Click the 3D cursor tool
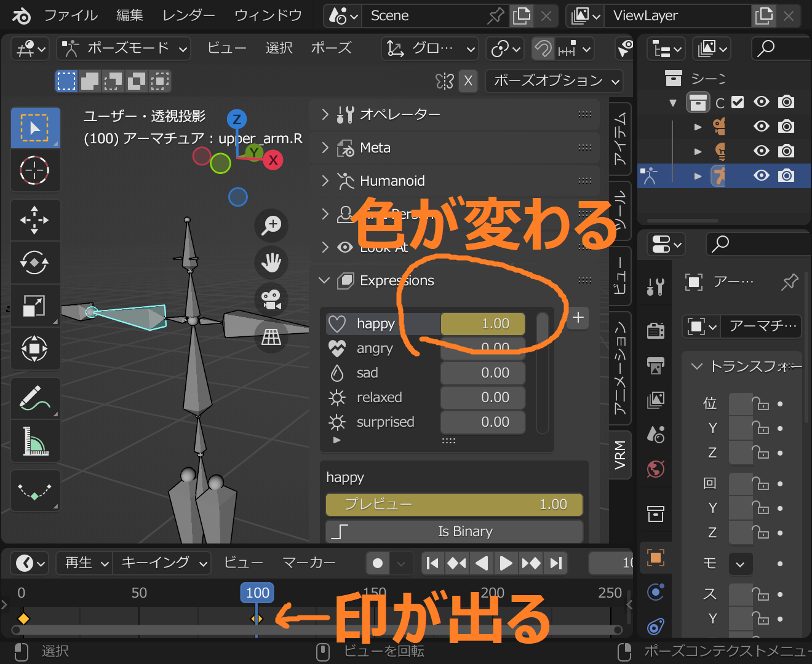This screenshot has width=812, height=664. [x=35, y=170]
